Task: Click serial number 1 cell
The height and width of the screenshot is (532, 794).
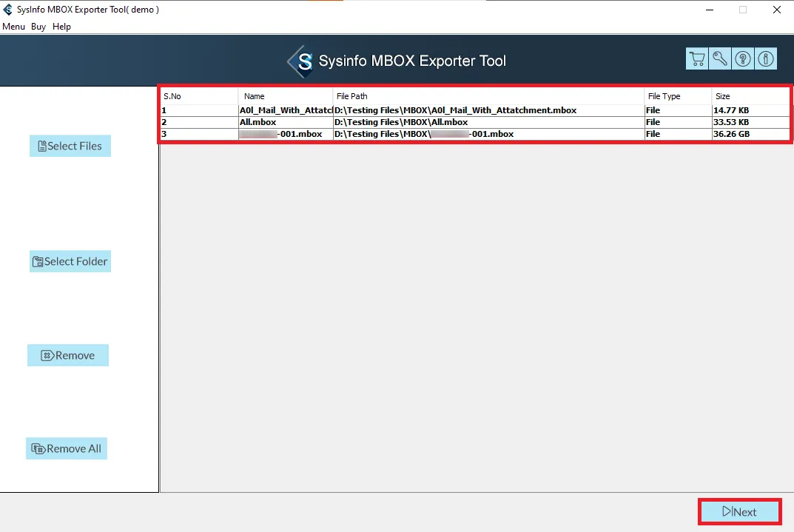Action: [x=200, y=110]
